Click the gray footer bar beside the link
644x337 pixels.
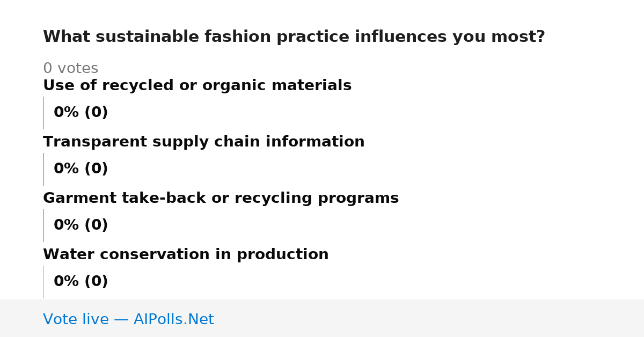[429, 318]
